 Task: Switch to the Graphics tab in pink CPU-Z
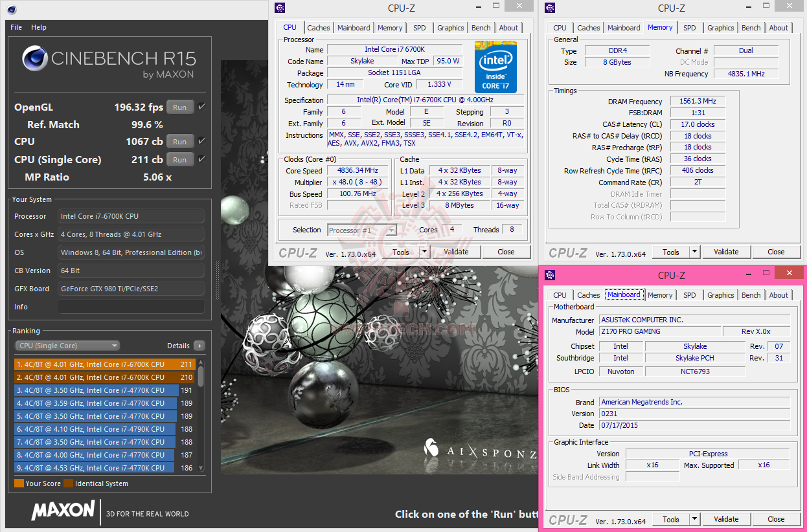pos(720,294)
